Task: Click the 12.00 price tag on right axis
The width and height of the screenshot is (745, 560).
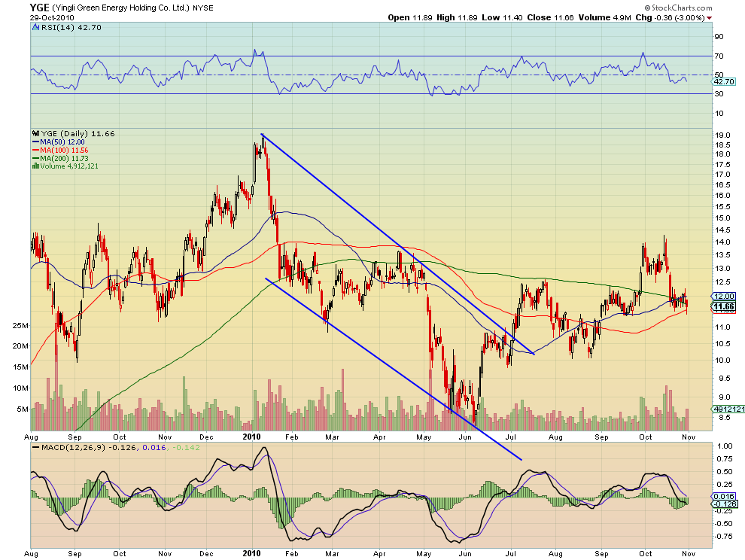Action: click(724, 296)
